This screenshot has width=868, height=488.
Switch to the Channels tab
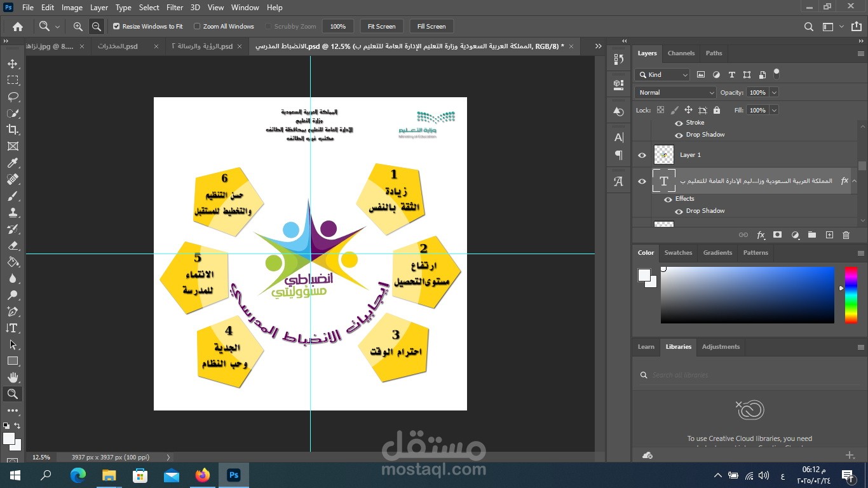[681, 53]
